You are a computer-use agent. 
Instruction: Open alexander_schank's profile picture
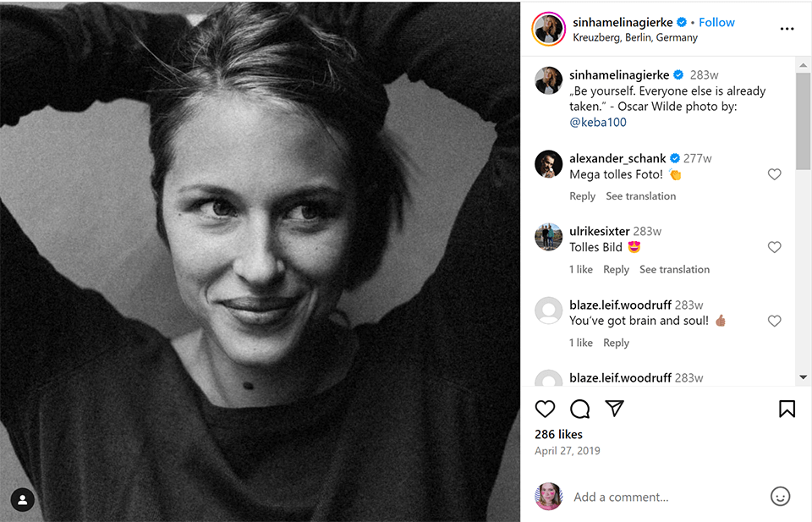coord(549,164)
